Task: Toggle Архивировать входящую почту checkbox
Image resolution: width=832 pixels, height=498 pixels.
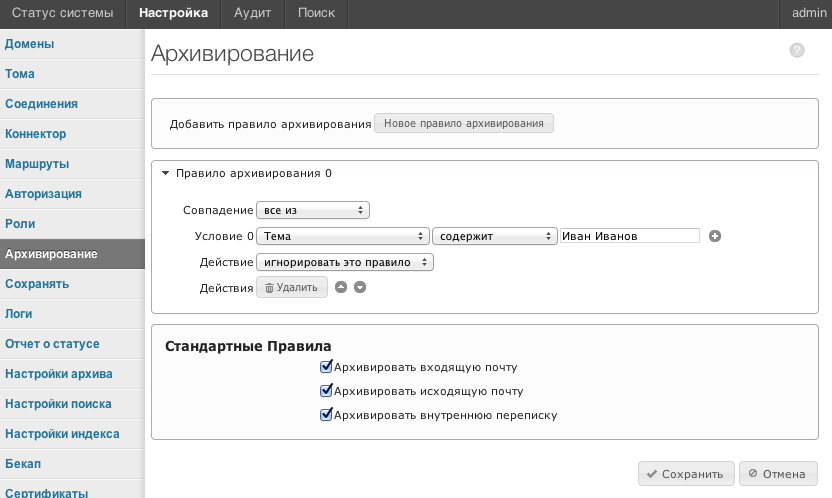Action: (326, 366)
